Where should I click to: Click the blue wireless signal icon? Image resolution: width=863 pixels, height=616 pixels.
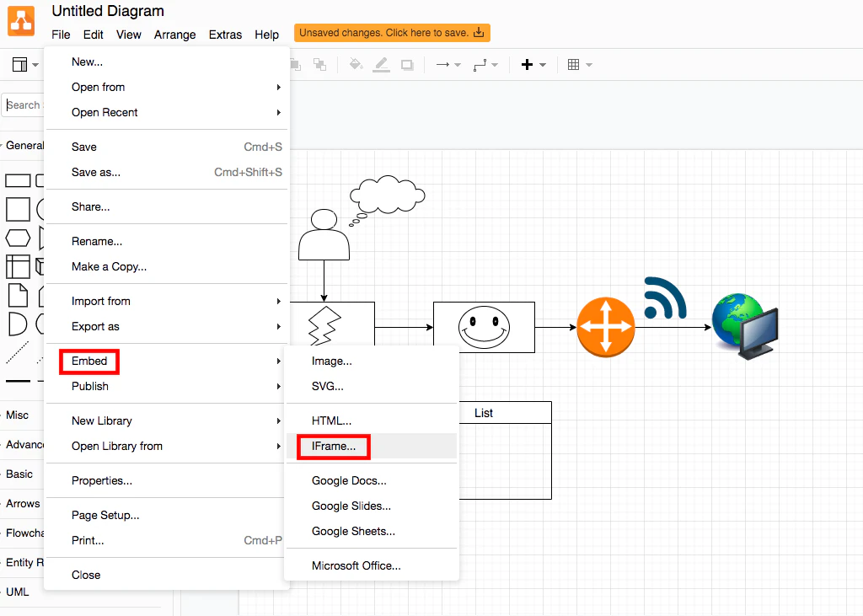coord(665,297)
